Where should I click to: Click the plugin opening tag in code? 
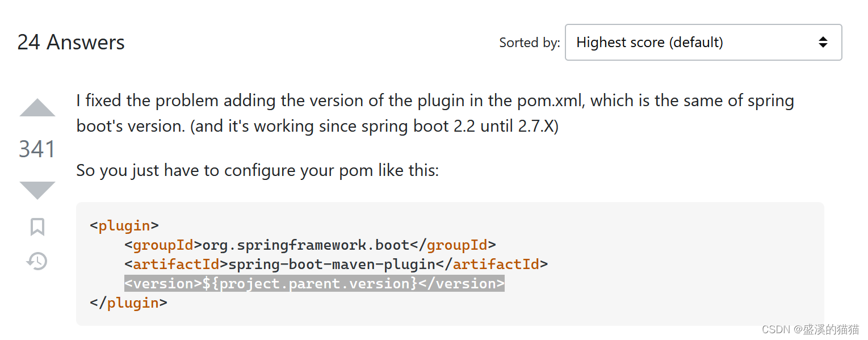(x=124, y=225)
